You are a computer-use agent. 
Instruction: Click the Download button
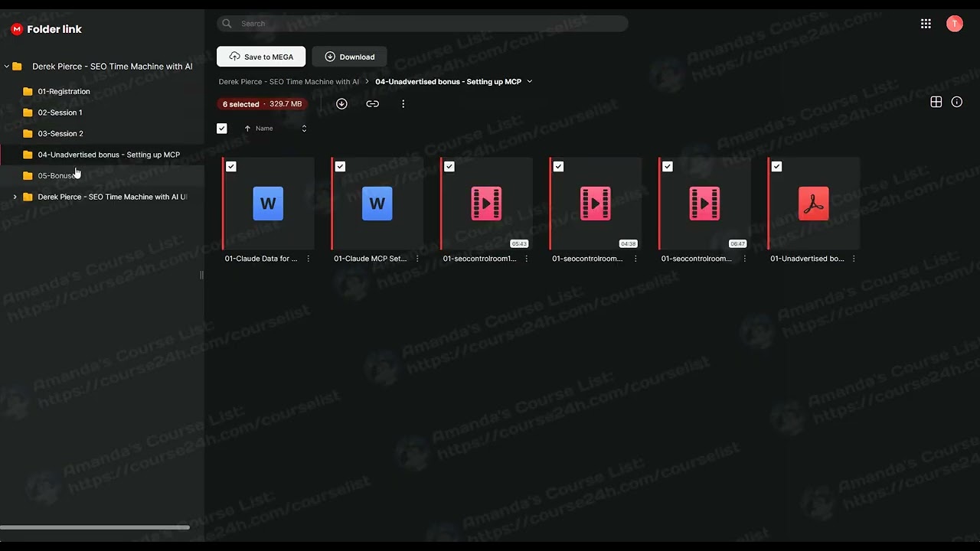tap(349, 57)
